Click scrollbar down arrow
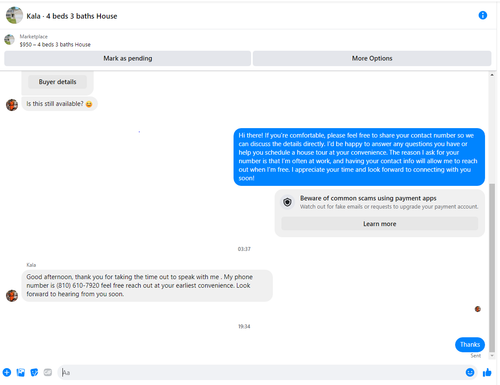Viewport: 500px width, 385px height. pyautogui.click(x=492, y=356)
